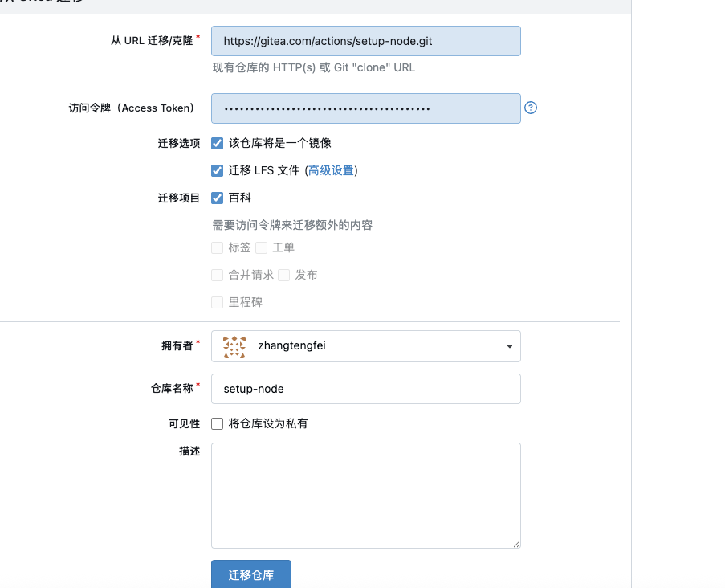Click the clone URL input field
The height and width of the screenshot is (588, 725).
click(x=365, y=40)
